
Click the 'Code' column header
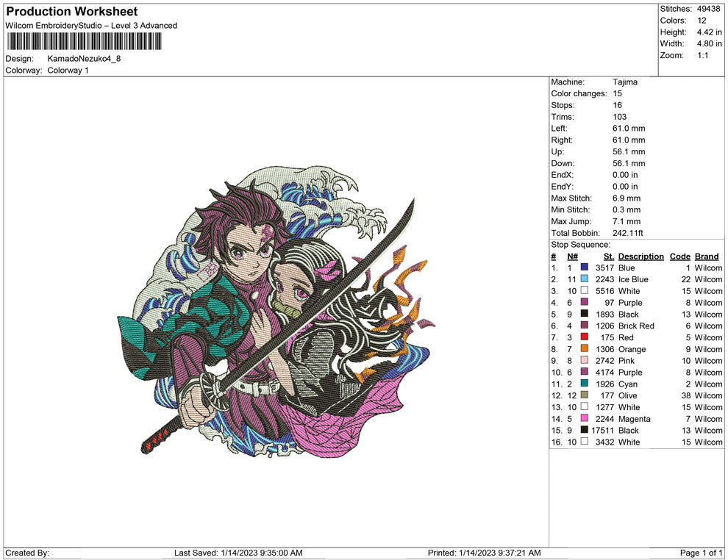coord(679,256)
